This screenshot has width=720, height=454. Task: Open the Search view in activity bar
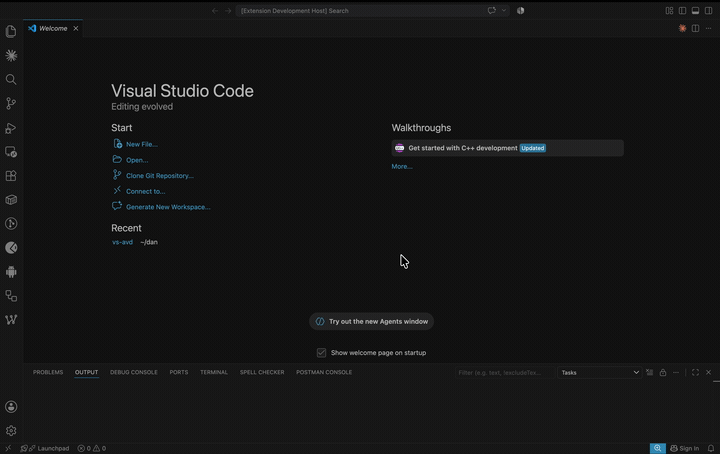click(11, 79)
